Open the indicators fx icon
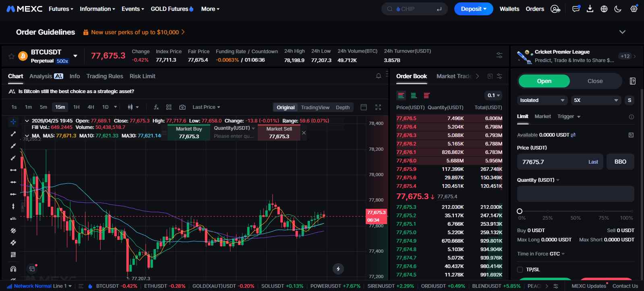Viewport: 644px width, 291px height. click(x=156, y=107)
